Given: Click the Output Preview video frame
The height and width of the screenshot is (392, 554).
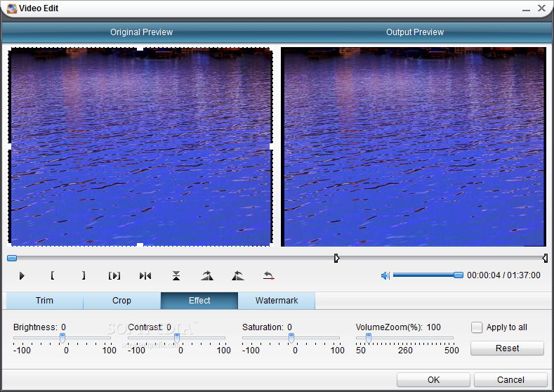Looking at the screenshot, I should click(414, 147).
